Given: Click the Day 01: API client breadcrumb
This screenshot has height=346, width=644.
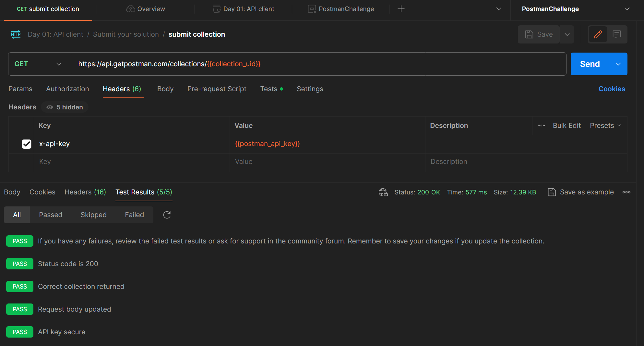Looking at the screenshot, I should click(x=55, y=34).
